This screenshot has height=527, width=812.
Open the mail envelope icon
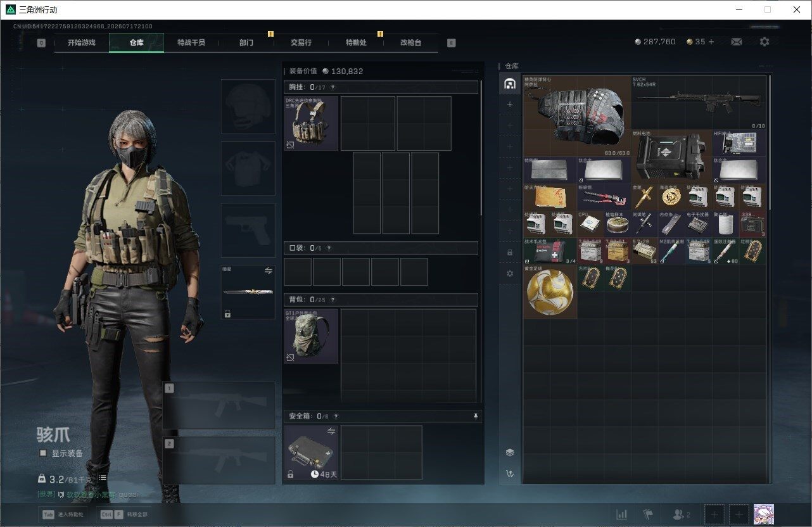[x=737, y=42]
